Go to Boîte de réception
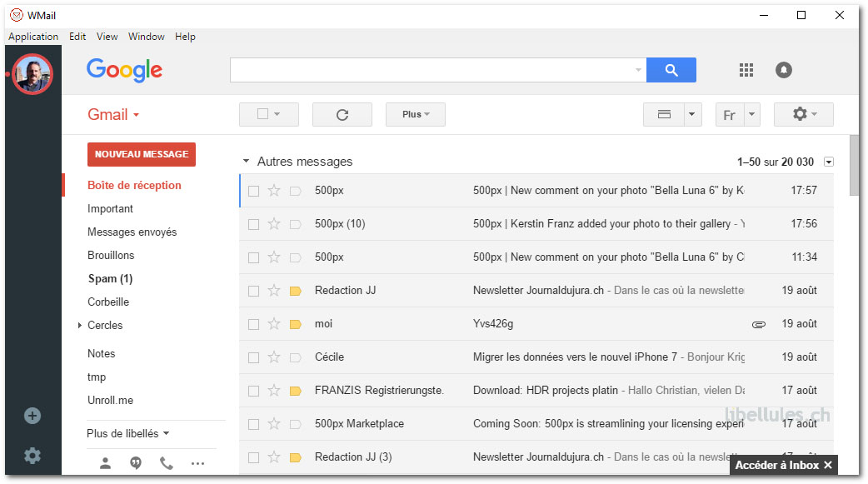The height and width of the screenshot is (484, 868). pyautogui.click(x=134, y=186)
